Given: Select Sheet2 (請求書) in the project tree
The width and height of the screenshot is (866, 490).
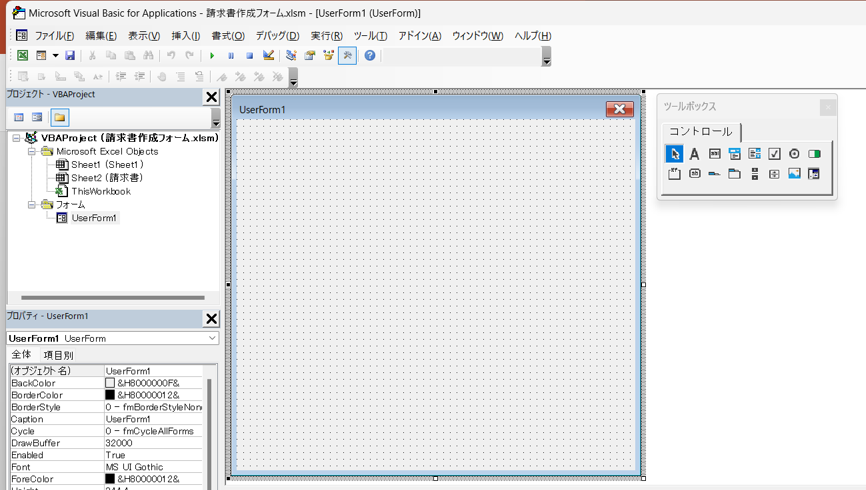Looking at the screenshot, I should (107, 178).
